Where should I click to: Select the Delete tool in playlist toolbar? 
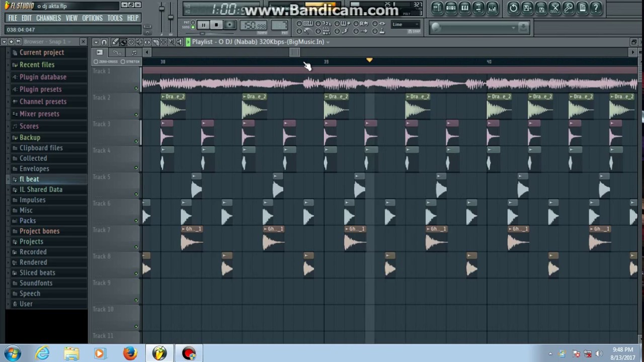(x=131, y=42)
